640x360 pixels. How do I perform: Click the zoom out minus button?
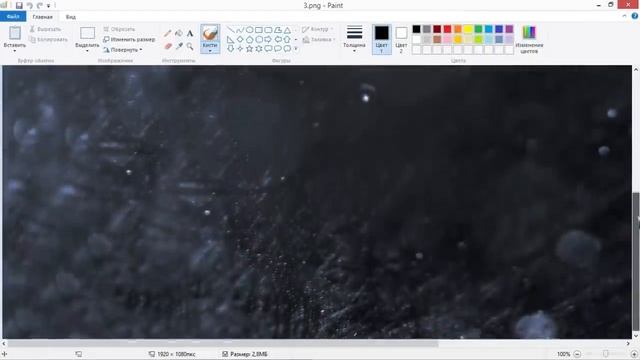click(x=577, y=354)
